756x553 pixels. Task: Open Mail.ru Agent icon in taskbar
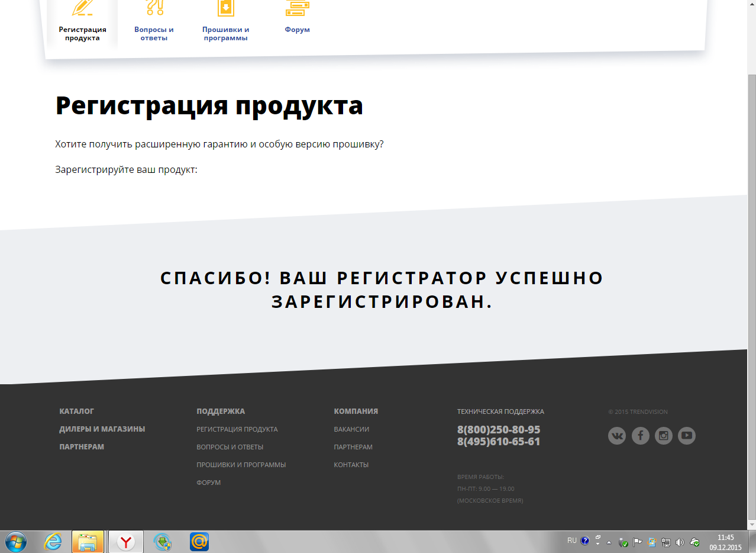coord(199,542)
